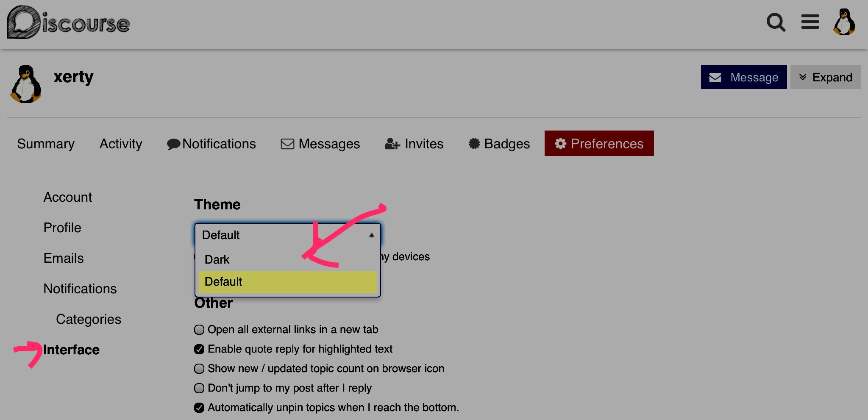Image resolution: width=868 pixels, height=420 pixels.
Task: Open the Notifications tab with the bubble icon
Action: tap(211, 144)
